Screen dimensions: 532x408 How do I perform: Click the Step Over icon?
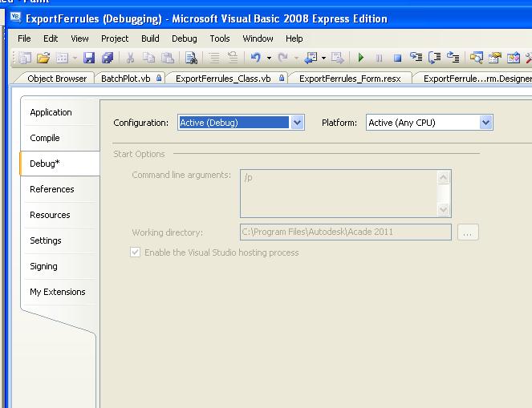click(x=434, y=58)
